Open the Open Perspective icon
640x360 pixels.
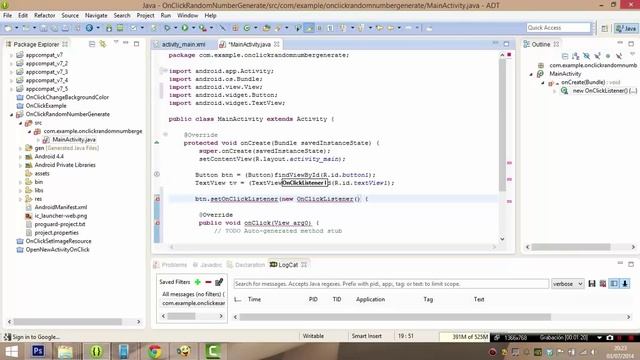604,28
